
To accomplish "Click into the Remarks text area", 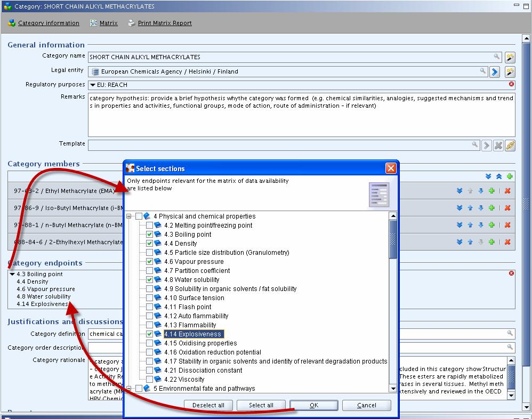I will click(301, 115).
